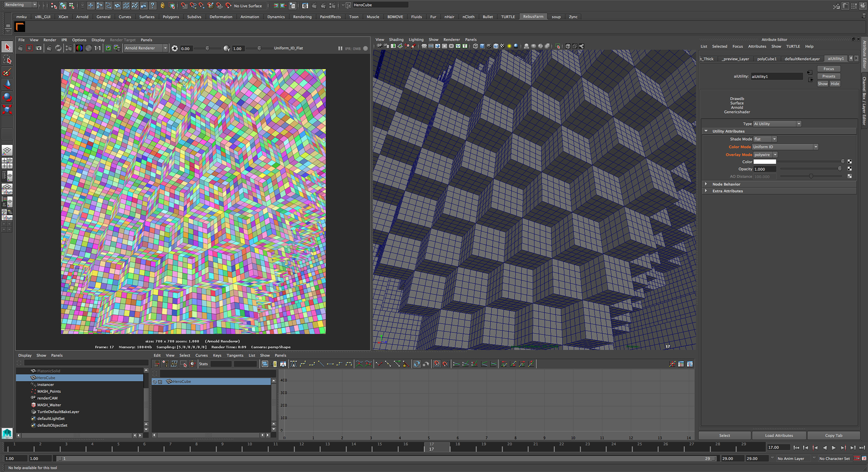This screenshot has width=868, height=472.
Task: Select the renderCAM outliner item
Action: coord(47,398)
